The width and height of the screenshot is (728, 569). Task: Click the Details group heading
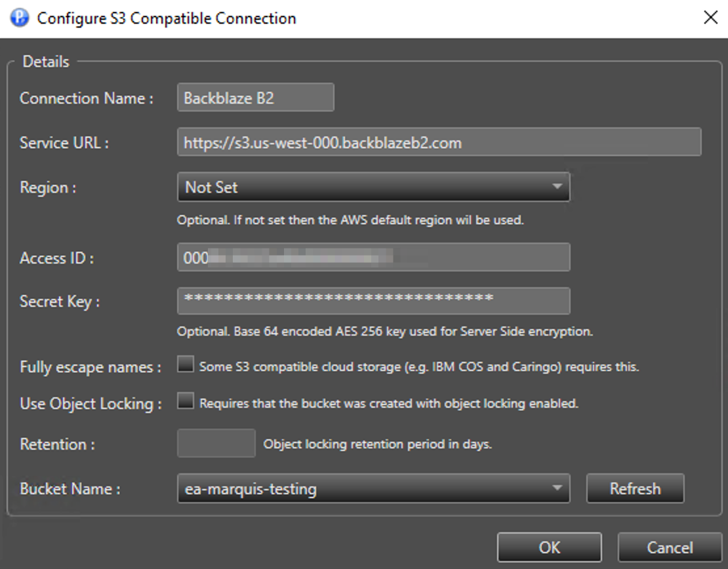[x=46, y=62]
